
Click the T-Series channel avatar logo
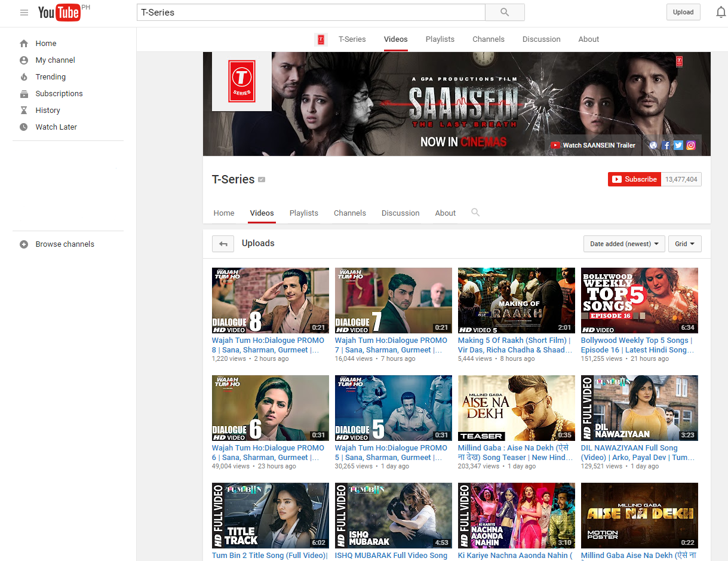point(242,81)
